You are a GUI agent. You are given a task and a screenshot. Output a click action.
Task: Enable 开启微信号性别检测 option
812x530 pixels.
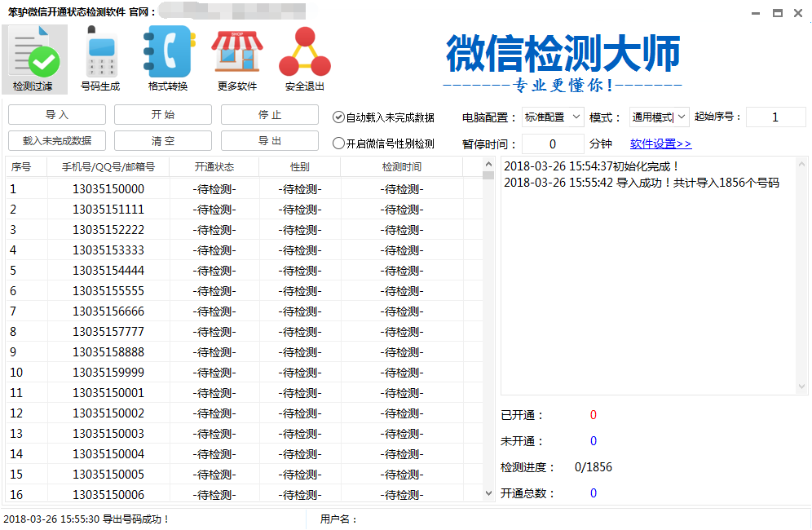pos(383,144)
